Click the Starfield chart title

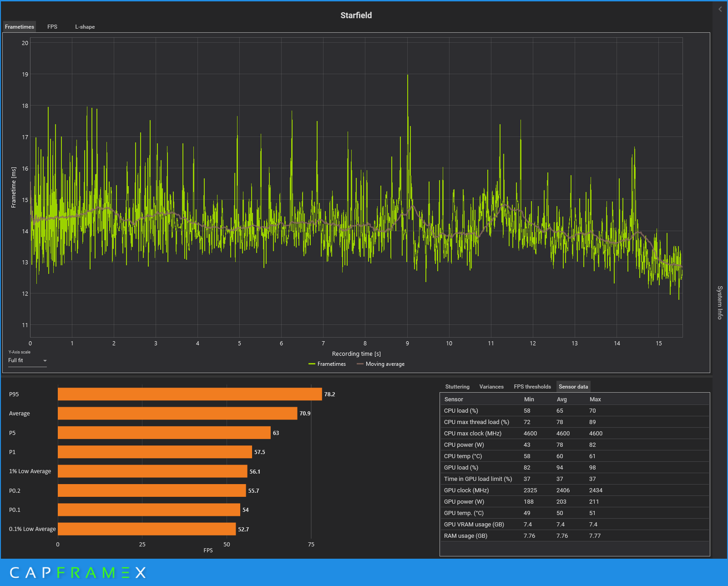pos(356,15)
